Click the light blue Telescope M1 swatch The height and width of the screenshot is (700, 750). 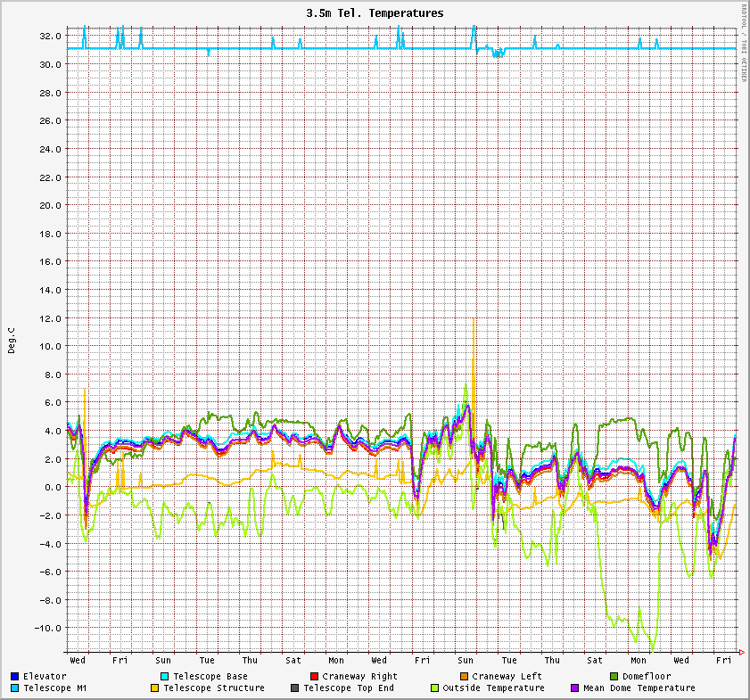(15, 688)
